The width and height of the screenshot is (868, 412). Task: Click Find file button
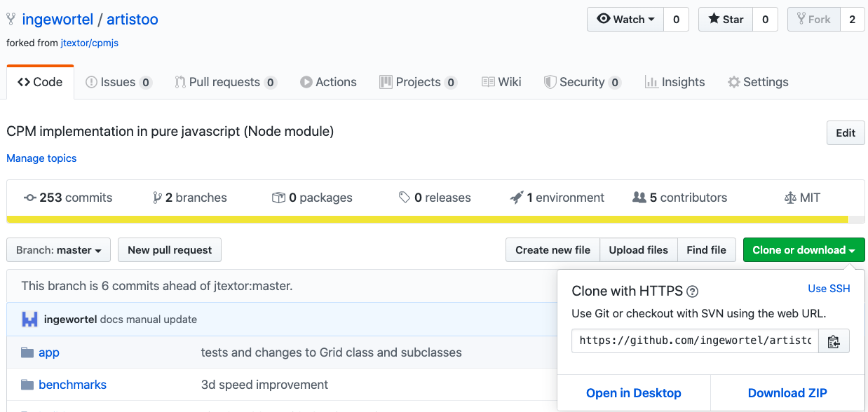pyautogui.click(x=707, y=250)
